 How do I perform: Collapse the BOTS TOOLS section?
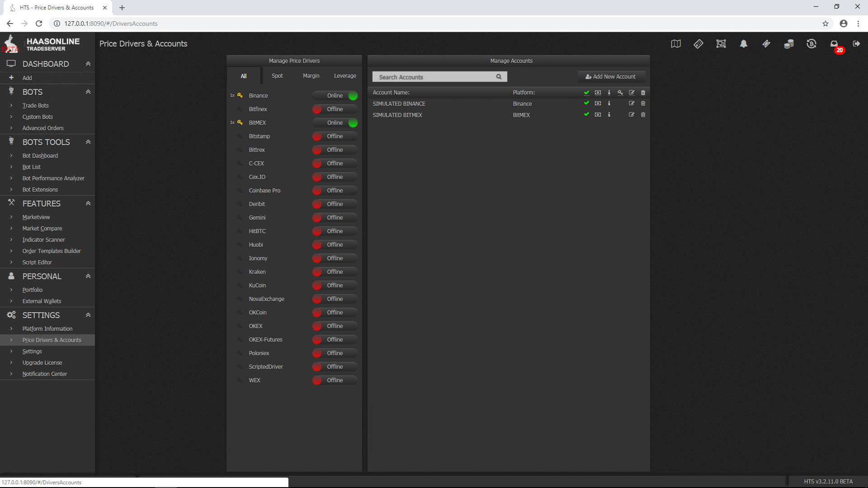(x=88, y=142)
